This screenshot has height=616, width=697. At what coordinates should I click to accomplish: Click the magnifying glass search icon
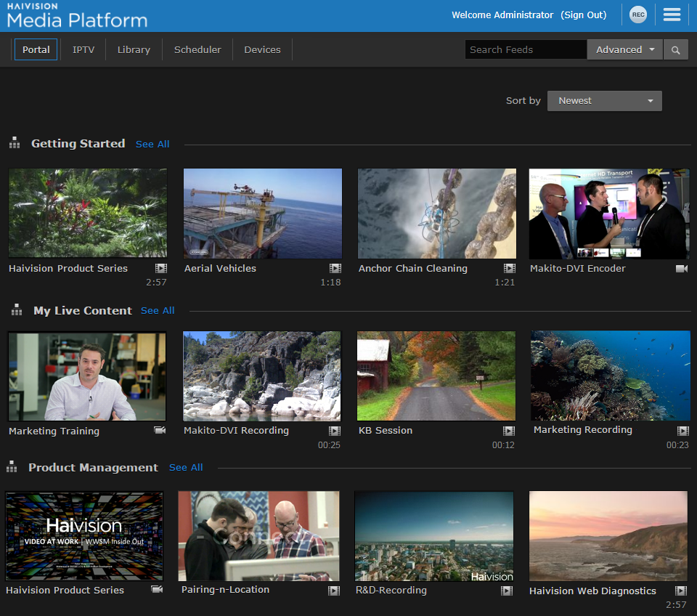(x=675, y=50)
